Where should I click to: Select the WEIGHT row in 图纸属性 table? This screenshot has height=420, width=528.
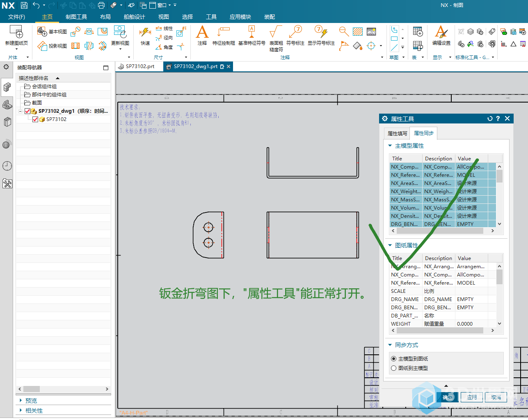443,324
